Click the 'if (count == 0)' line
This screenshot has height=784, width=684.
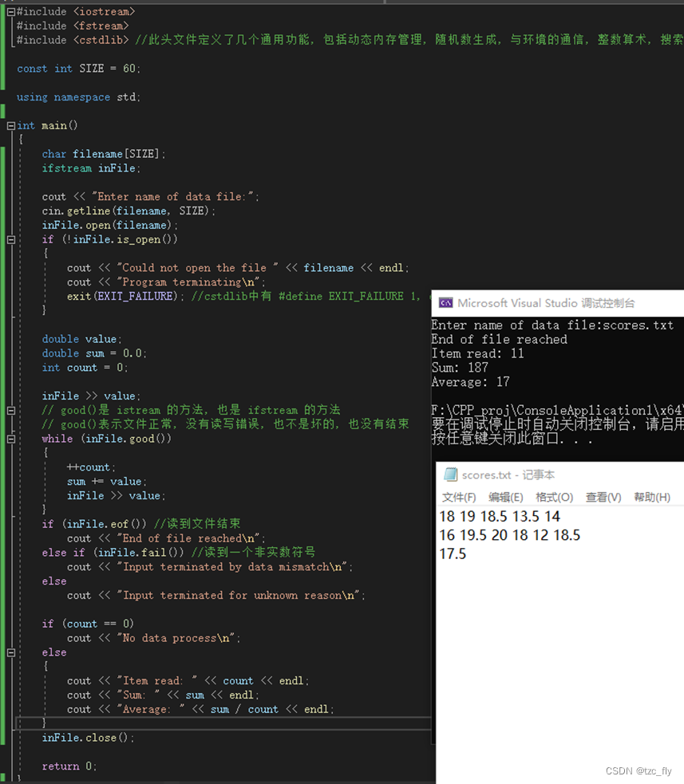coord(88,624)
